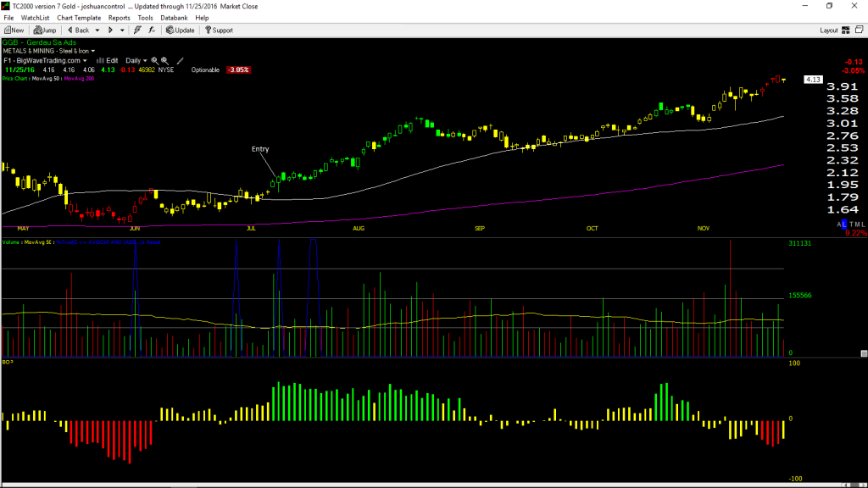Image resolution: width=868 pixels, height=488 pixels.
Task: Click the Jump toolbar button
Action: click(x=45, y=30)
